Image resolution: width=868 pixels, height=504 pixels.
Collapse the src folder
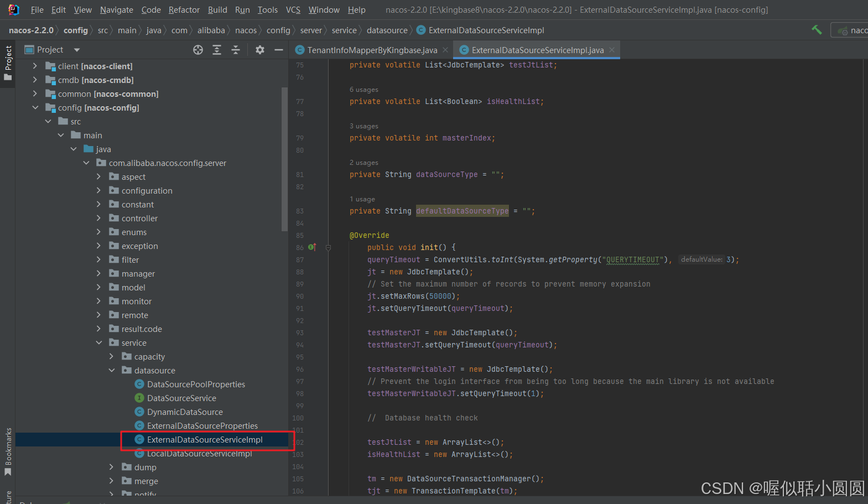[x=48, y=122]
